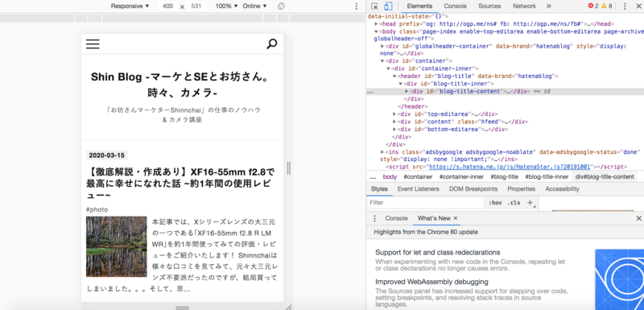Select body in the breadcrumb bar

click(390, 177)
